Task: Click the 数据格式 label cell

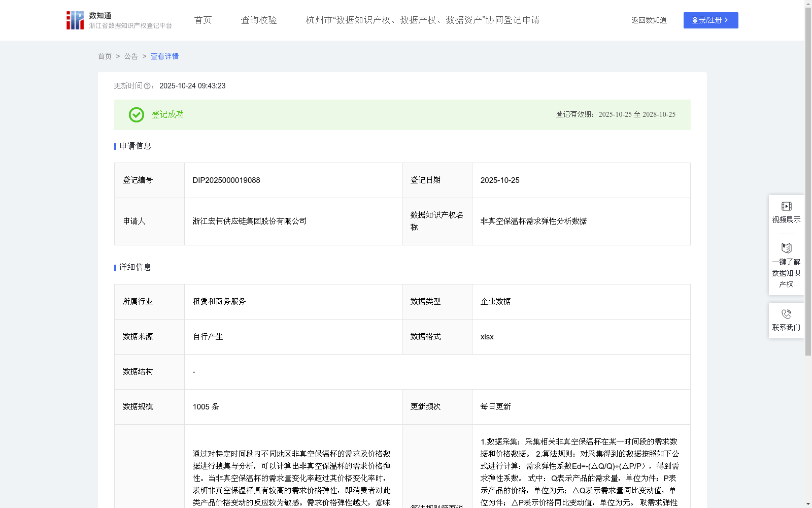Action: pos(437,337)
